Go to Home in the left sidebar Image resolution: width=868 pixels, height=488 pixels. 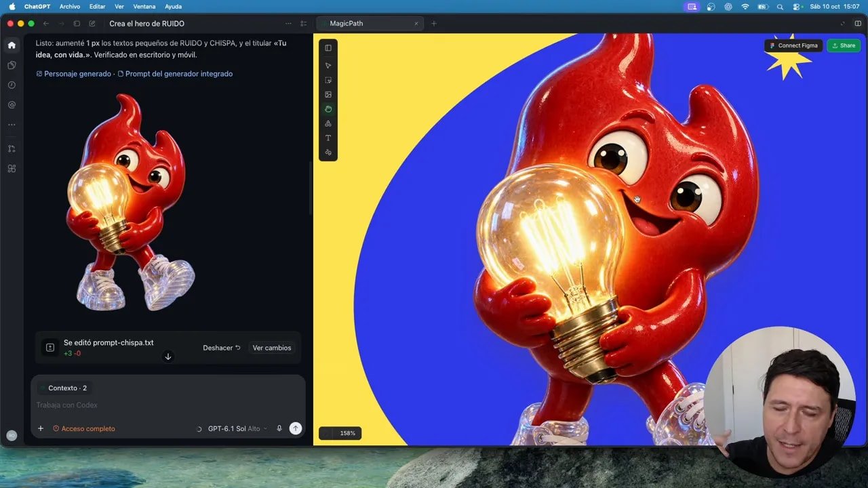click(12, 45)
